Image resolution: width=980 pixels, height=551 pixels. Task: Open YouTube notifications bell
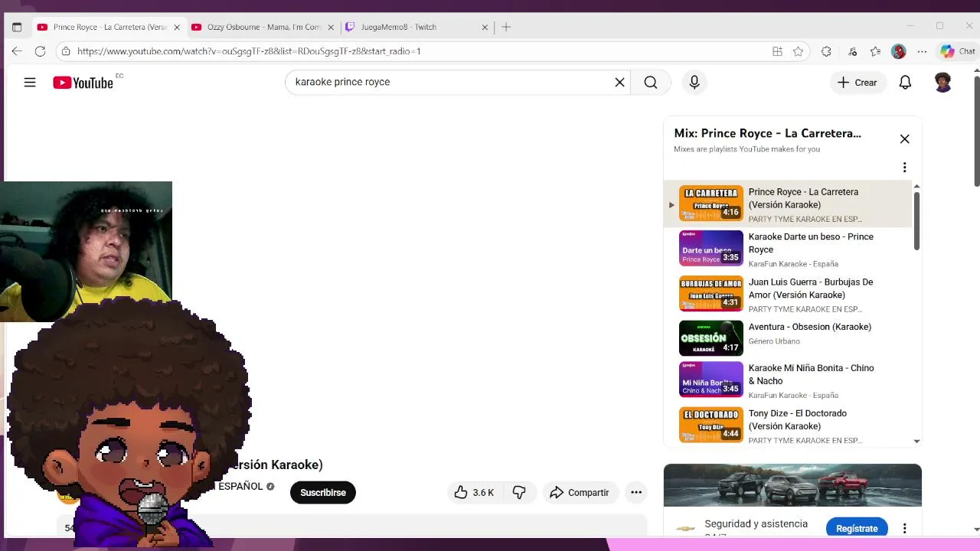pyautogui.click(x=905, y=82)
